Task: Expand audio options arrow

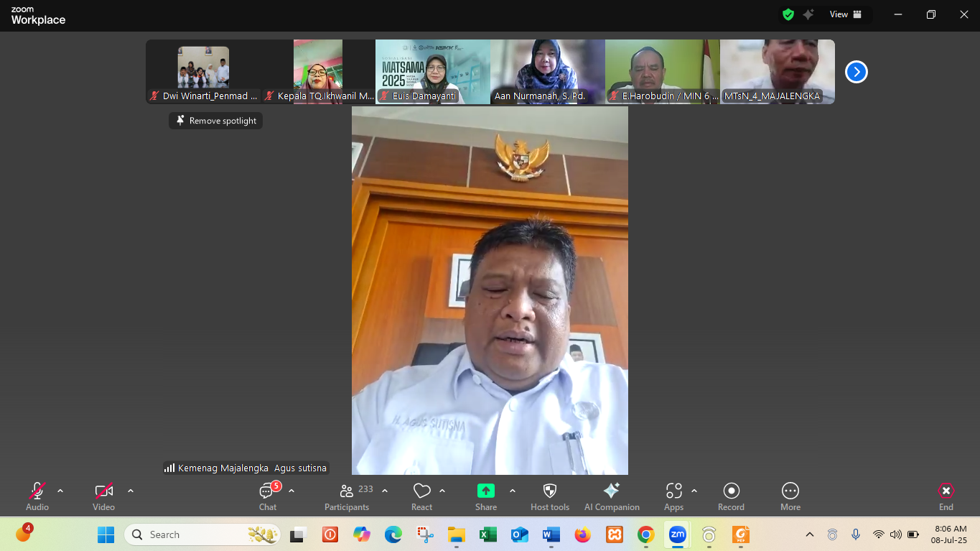Action: point(60,491)
